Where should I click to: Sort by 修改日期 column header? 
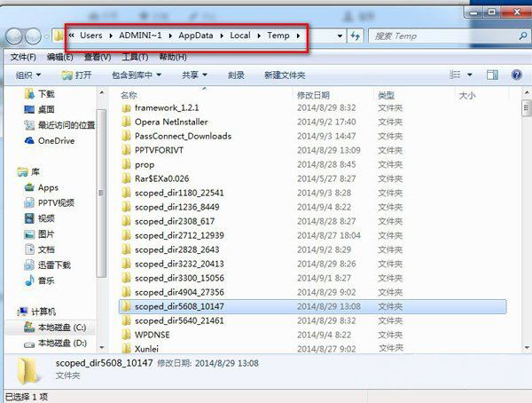313,95
